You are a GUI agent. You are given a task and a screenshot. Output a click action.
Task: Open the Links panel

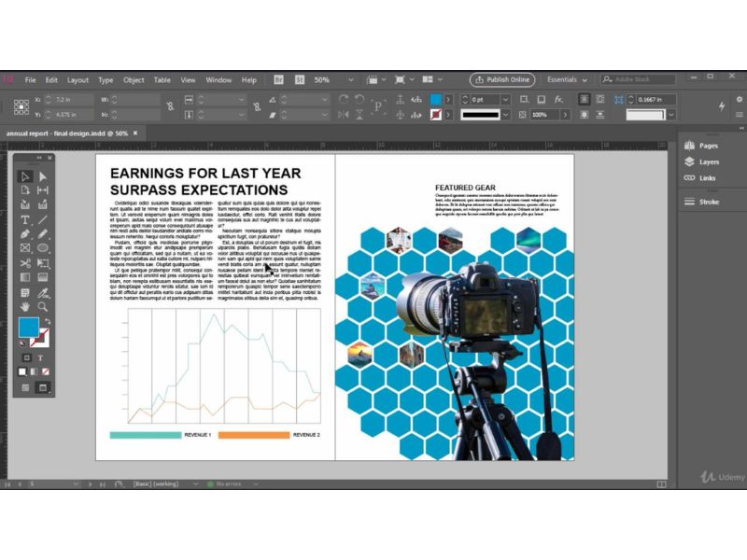[708, 177]
